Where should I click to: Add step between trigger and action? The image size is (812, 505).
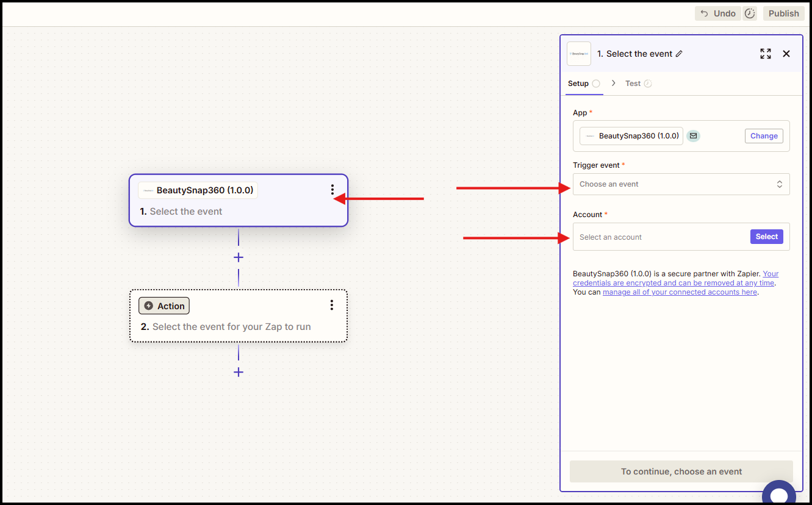click(239, 257)
